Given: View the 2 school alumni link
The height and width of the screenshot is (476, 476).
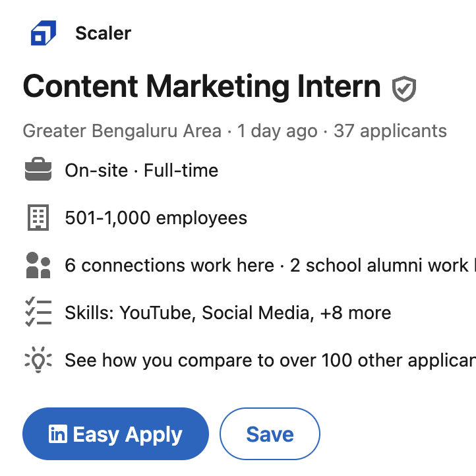Looking at the screenshot, I should pos(382,265).
